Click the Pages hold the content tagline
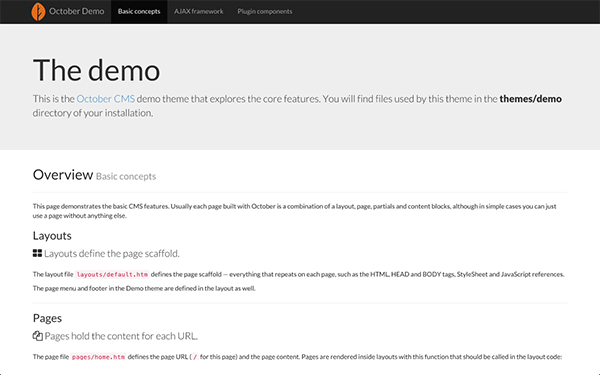Screen dimensions: 600x375 pyautogui.click(x=121, y=336)
